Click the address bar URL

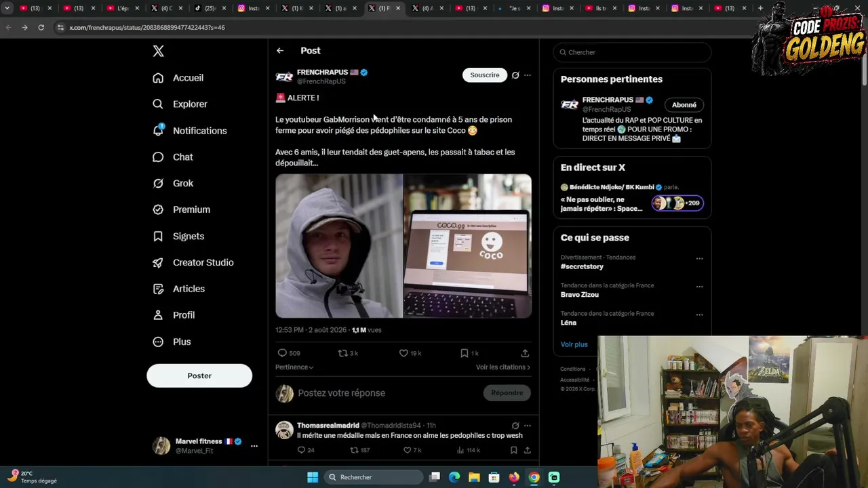point(147,28)
